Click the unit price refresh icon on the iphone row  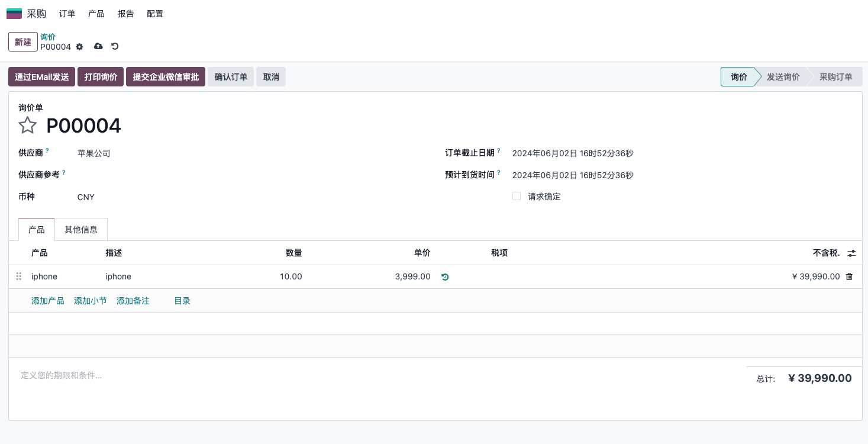(x=445, y=276)
